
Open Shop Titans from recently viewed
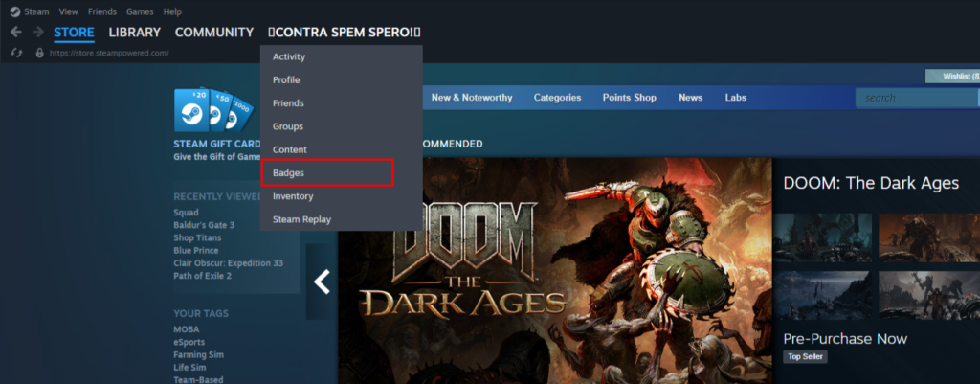click(x=197, y=237)
